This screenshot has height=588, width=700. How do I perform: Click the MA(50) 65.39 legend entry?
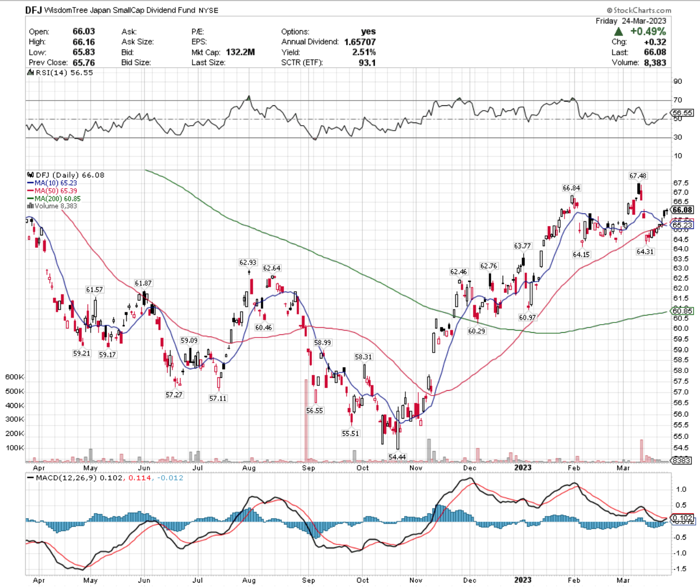pyautogui.click(x=52, y=191)
